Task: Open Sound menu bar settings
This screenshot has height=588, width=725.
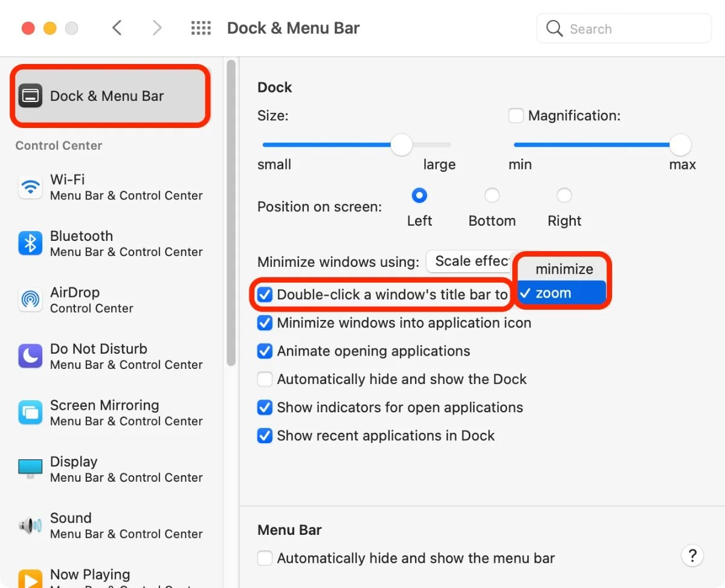Action: coord(30,525)
